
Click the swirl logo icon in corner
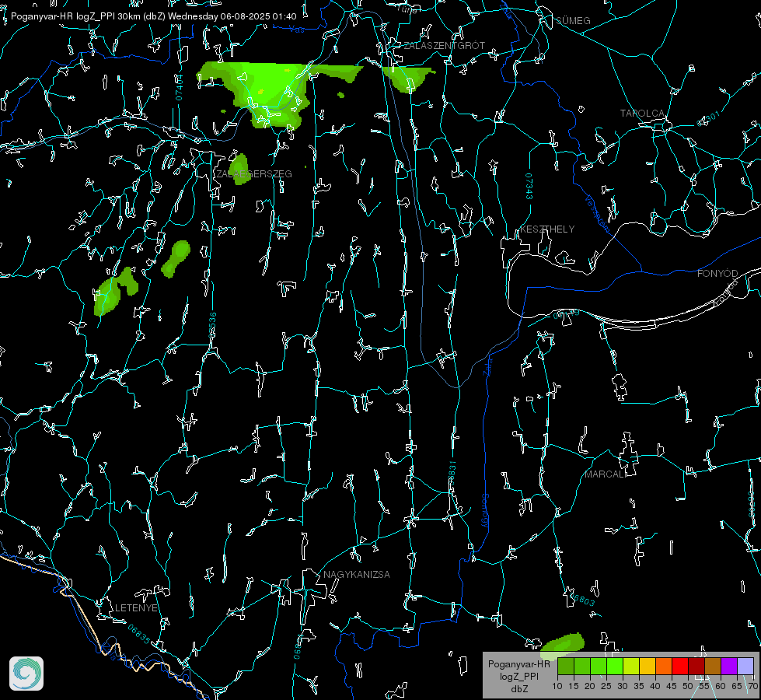(26, 674)
